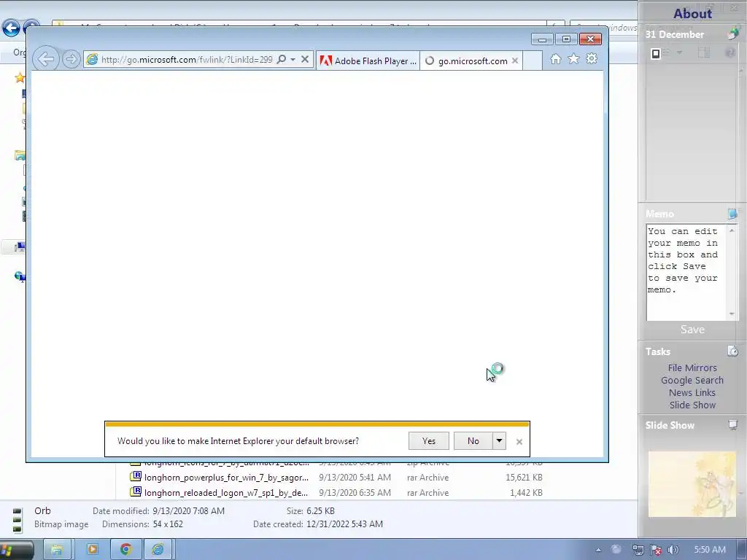Viewport: 747px width, 560px height.
Task: Open Favorites star in Internet Explorer
Action: coord(573,59)
